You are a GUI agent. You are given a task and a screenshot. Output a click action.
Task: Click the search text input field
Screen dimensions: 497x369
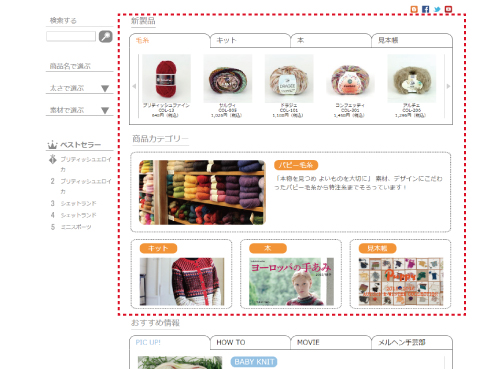pos(71,36)
